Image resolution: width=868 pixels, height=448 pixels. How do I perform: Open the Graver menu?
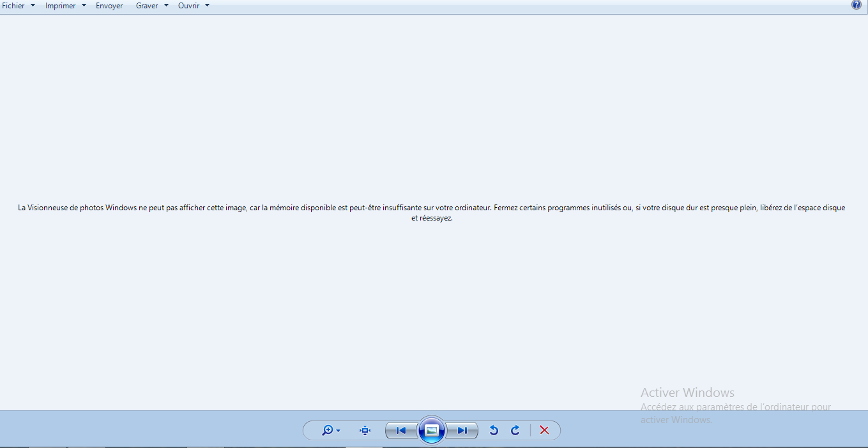coord(147,6)
